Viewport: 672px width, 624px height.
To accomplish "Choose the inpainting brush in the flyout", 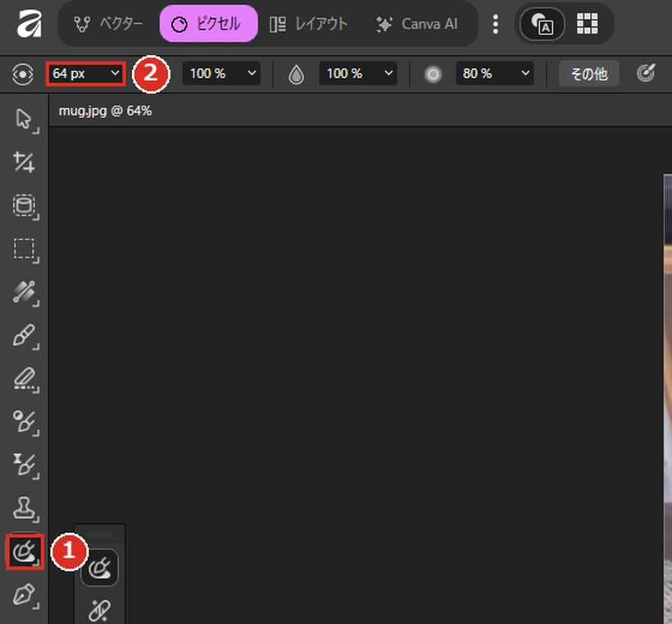I will 99,567.
